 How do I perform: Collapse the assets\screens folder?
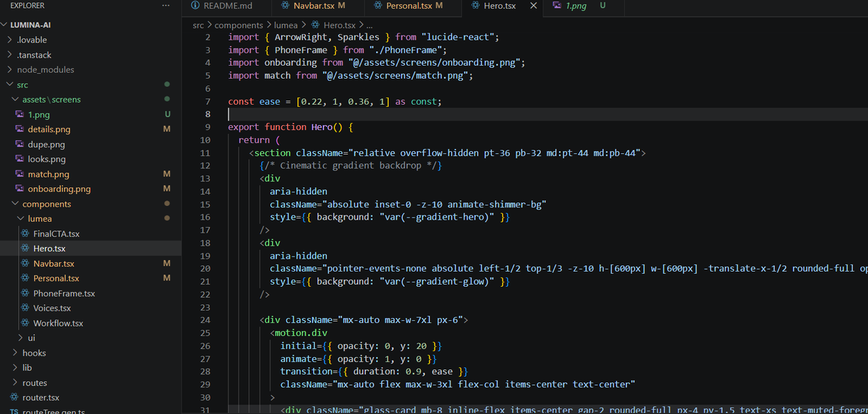tap(16, 100)
